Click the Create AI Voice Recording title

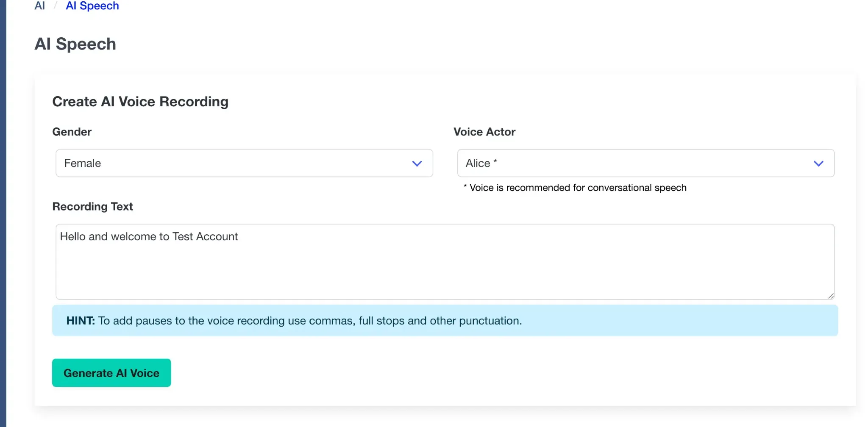pyautogui.click(x=140, y=102)
